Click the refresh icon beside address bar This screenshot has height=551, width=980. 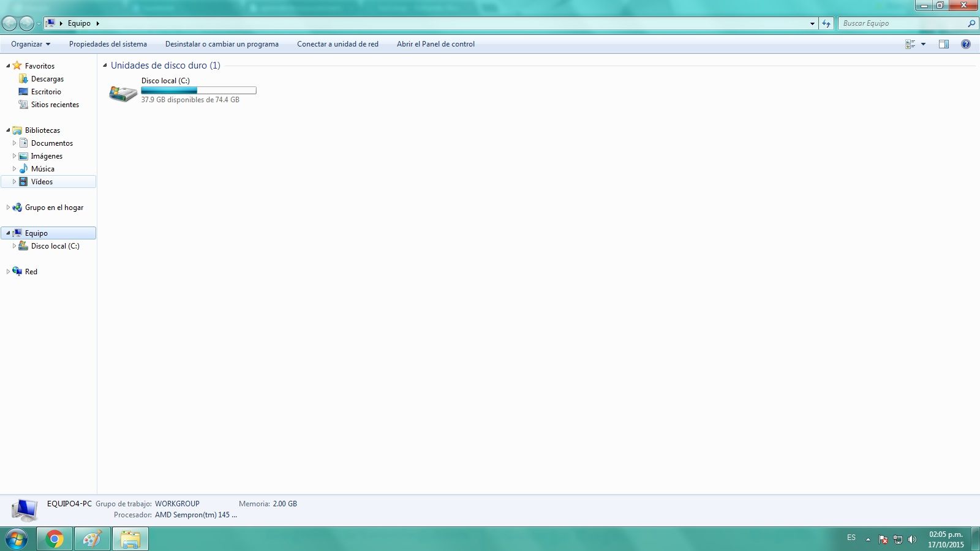tap(826, 23)
